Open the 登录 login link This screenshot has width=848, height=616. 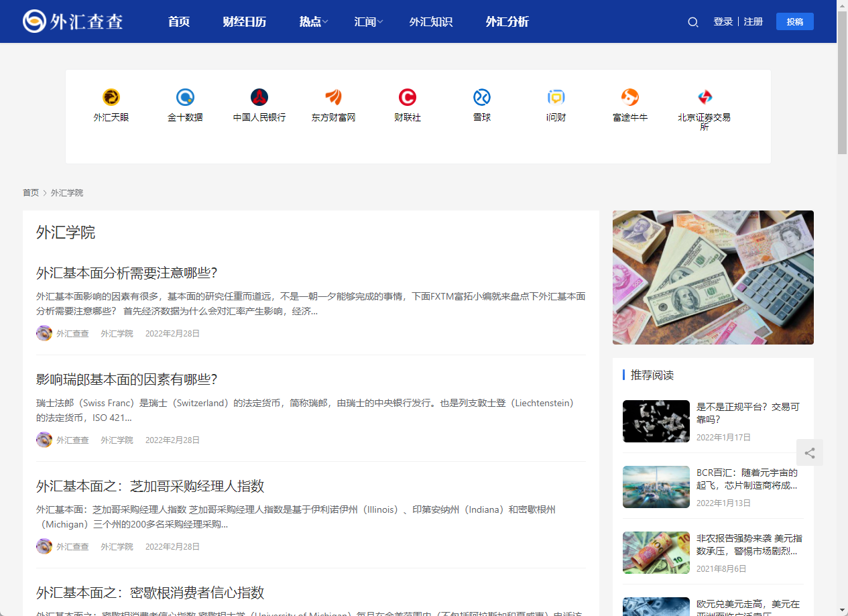723,21
